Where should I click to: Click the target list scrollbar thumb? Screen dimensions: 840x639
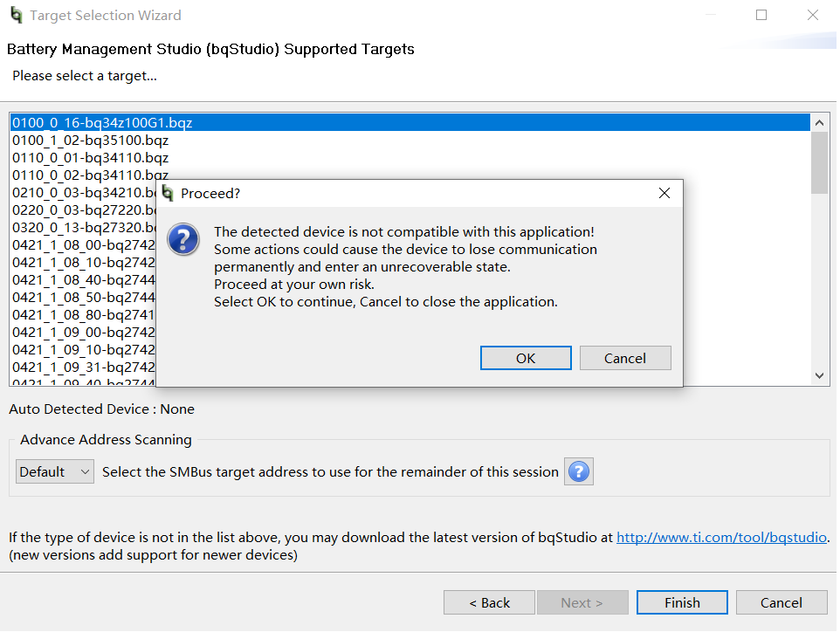click(819, 163)
